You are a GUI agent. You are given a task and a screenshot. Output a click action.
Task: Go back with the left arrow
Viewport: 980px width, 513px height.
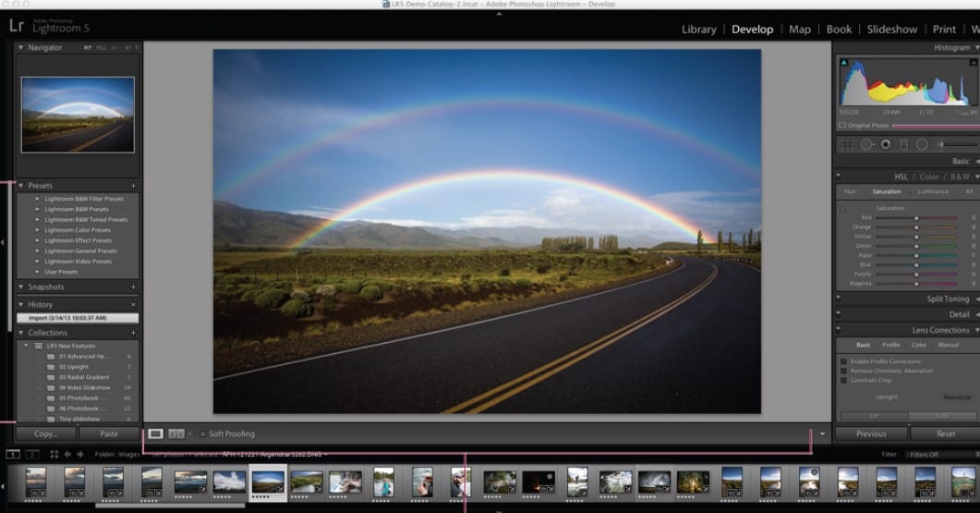pos(67,454)
